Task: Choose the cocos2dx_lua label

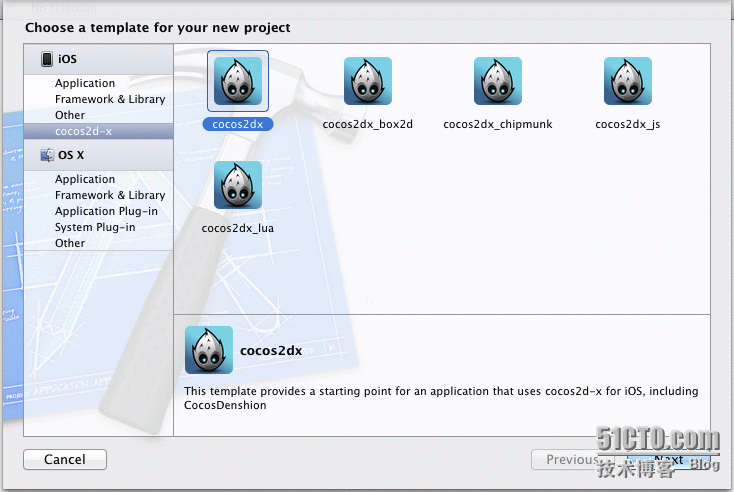Action: point(238,228)
